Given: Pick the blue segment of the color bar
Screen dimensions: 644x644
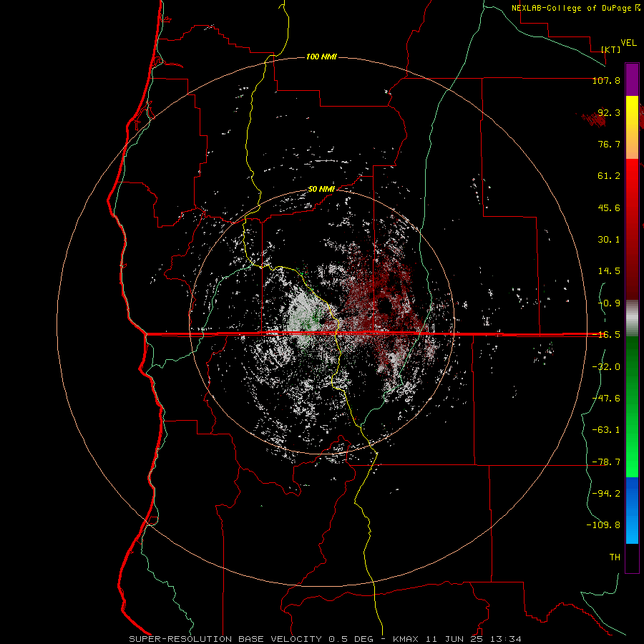Looking at the screenshot, I should pyautogui.click(x=632, y=510).
